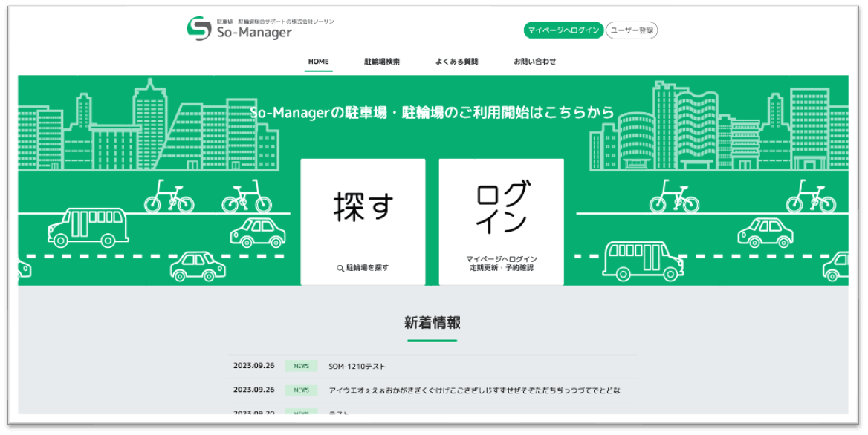Select the HOME navigation tab
868x435 pixels.
(x=318, y=62)
